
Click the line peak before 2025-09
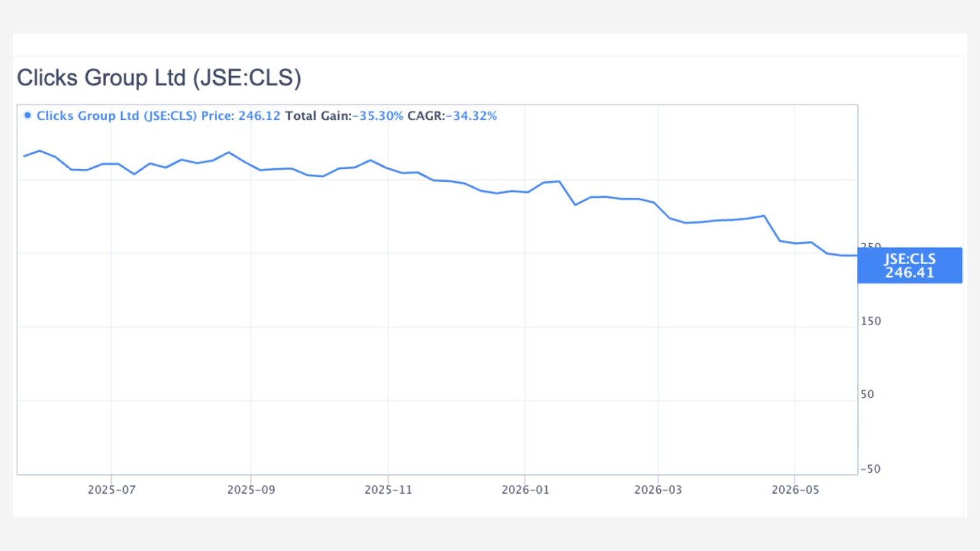(x=229, y=152)
